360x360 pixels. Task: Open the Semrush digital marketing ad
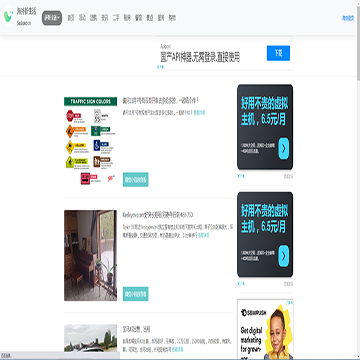click(x=265, y=329)
